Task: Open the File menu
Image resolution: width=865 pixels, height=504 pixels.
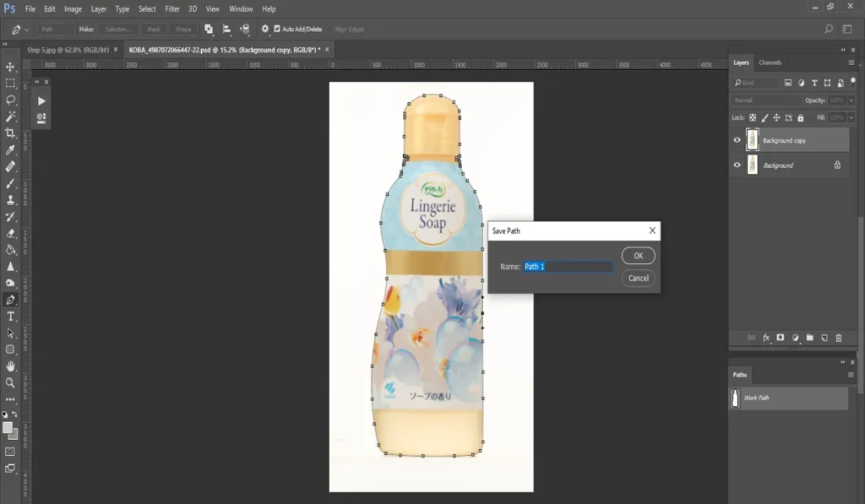Action: pos(30,8)
